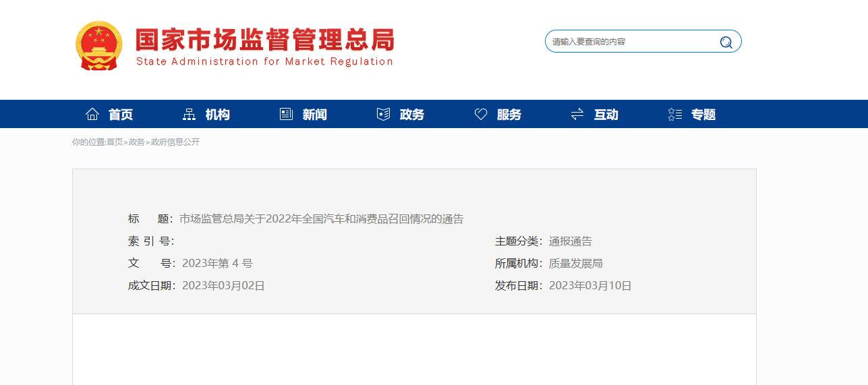Open 政府信息公开 breadcrumb link
The image size is (868, 385).
point(175,142)
